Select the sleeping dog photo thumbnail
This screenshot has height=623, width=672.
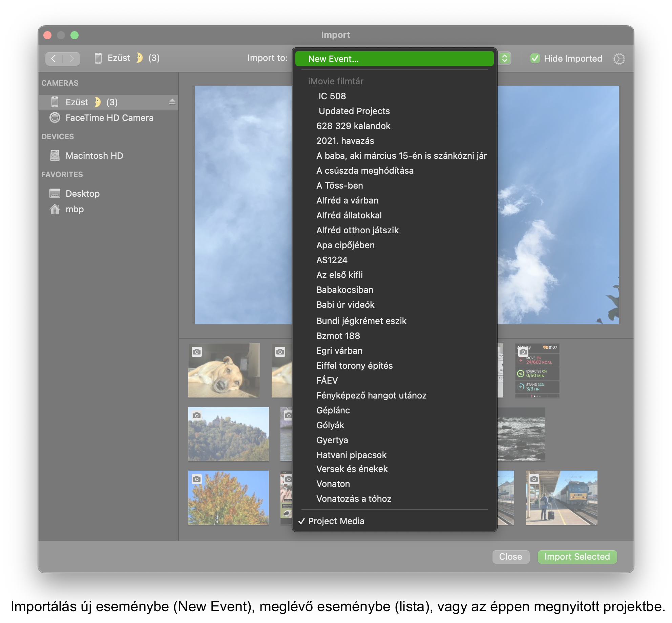[224, 370]
